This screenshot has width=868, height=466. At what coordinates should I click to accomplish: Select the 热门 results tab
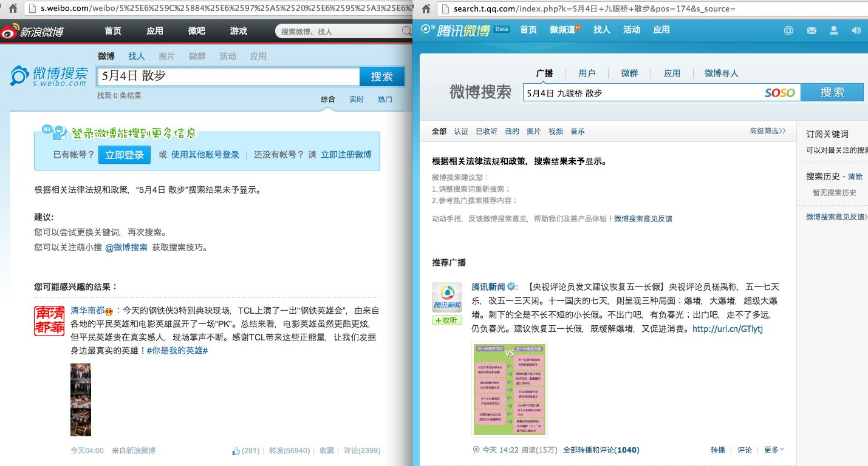385,100
